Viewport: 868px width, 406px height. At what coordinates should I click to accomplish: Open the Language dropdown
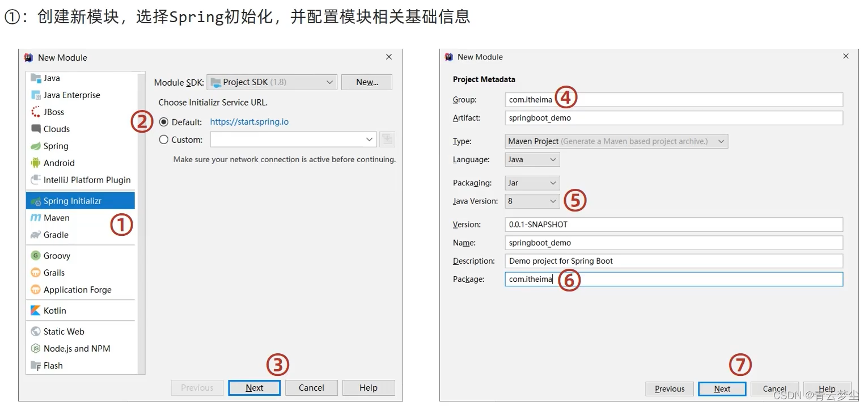coord(532,159)
